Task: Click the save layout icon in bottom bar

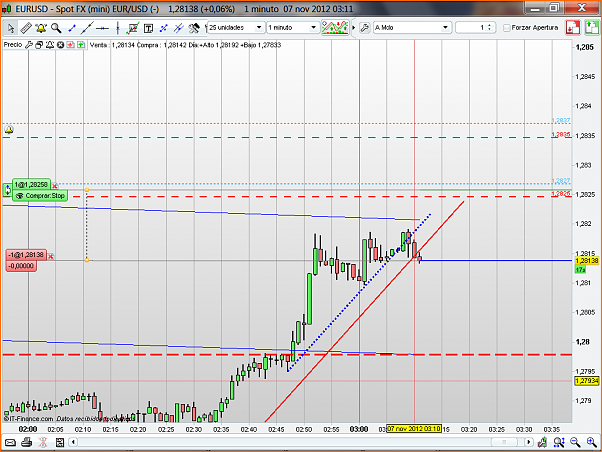Action: click(x=60, y=442)
